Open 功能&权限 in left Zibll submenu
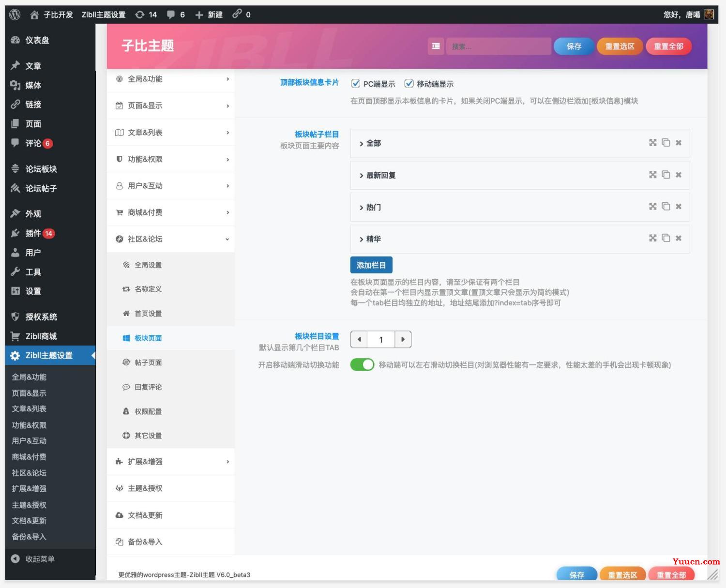 click(x=29, y=425)
